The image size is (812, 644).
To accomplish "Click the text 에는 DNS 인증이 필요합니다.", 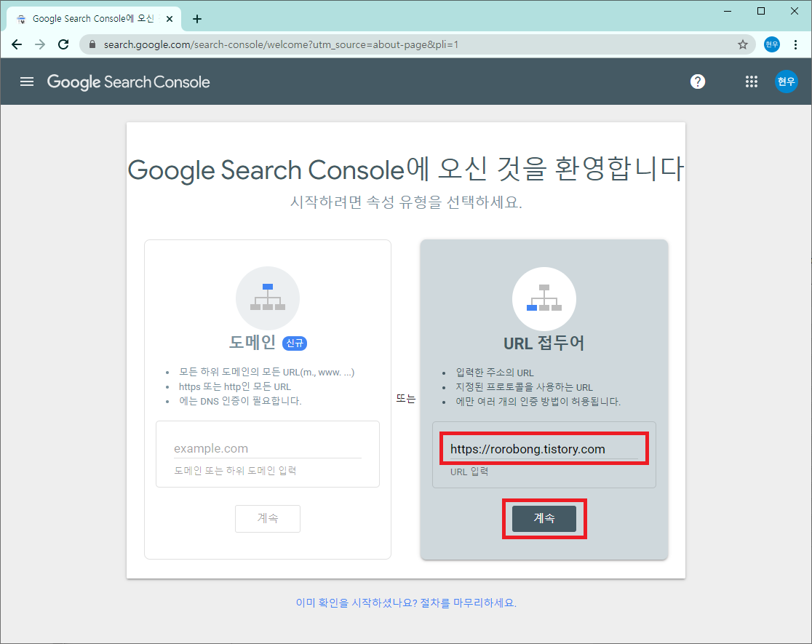I will pyautogui.click(x=240, y=401).
